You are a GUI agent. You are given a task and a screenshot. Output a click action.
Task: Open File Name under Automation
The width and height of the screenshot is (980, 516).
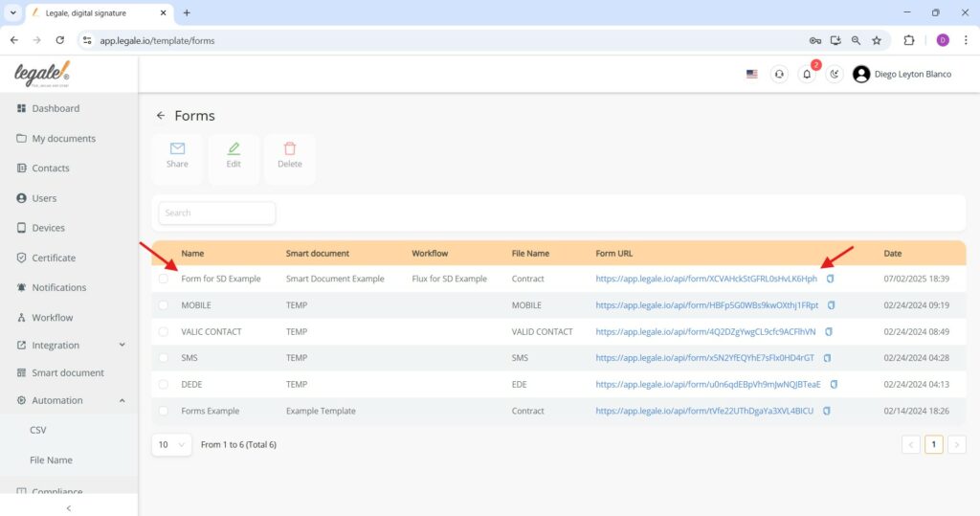[x=52, y=460]
